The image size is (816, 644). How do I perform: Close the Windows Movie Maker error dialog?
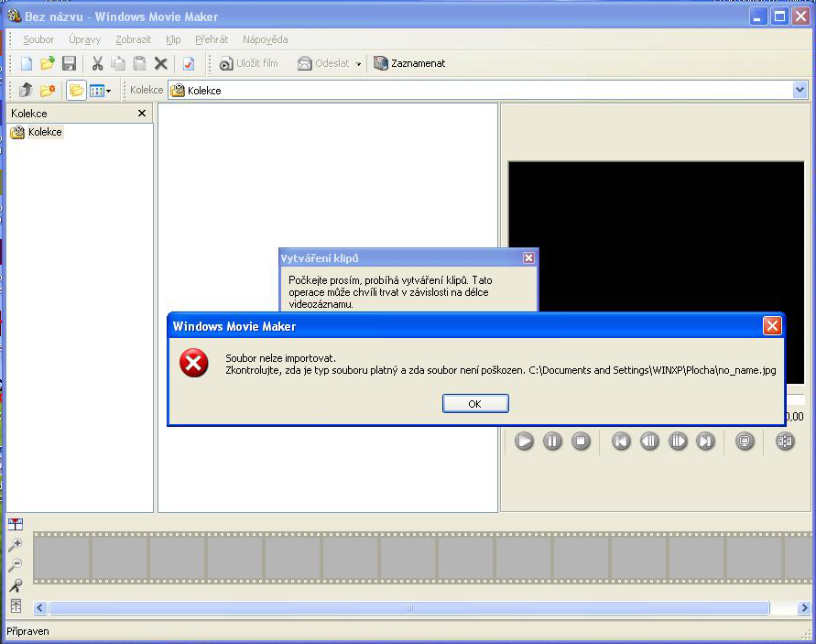pyautogui.click(x=772, y=326)
